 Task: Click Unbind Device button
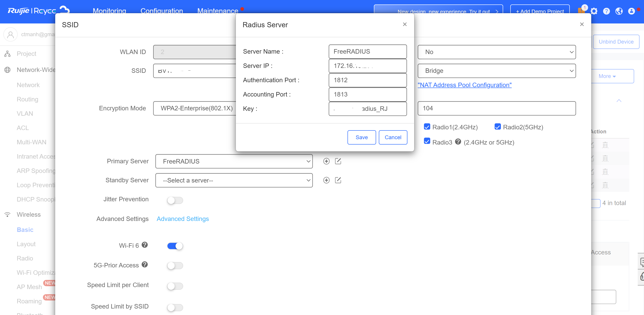point(616,42)
